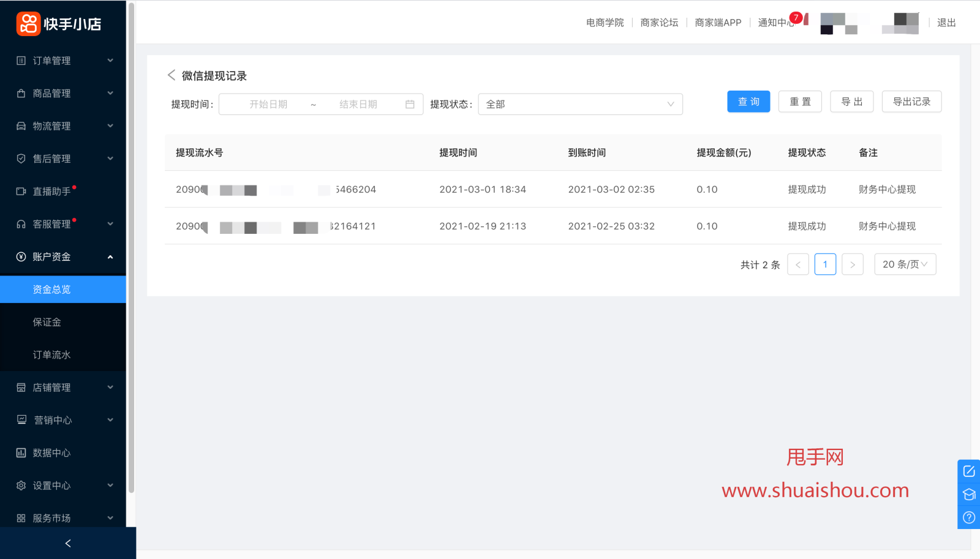980x559 pixels.
Task: Select page number 1
Action: pyautogui.click(x=825, y=264)
